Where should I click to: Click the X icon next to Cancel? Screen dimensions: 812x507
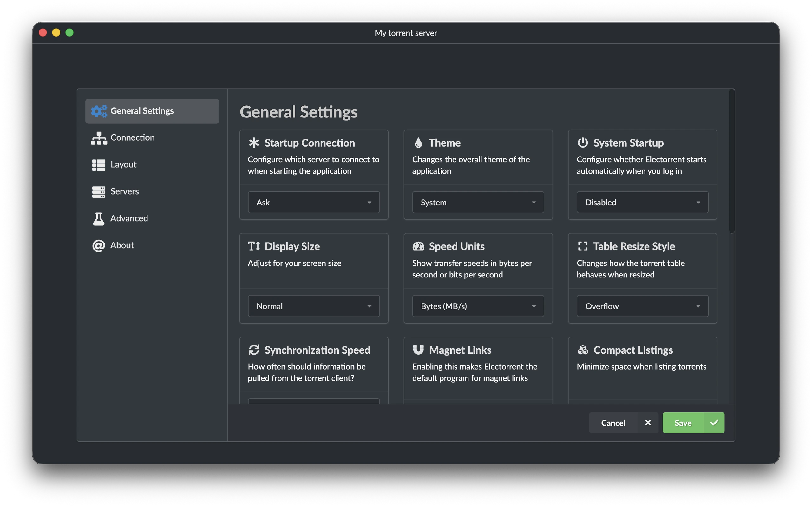pyautogui.click(x=648, y=423)
